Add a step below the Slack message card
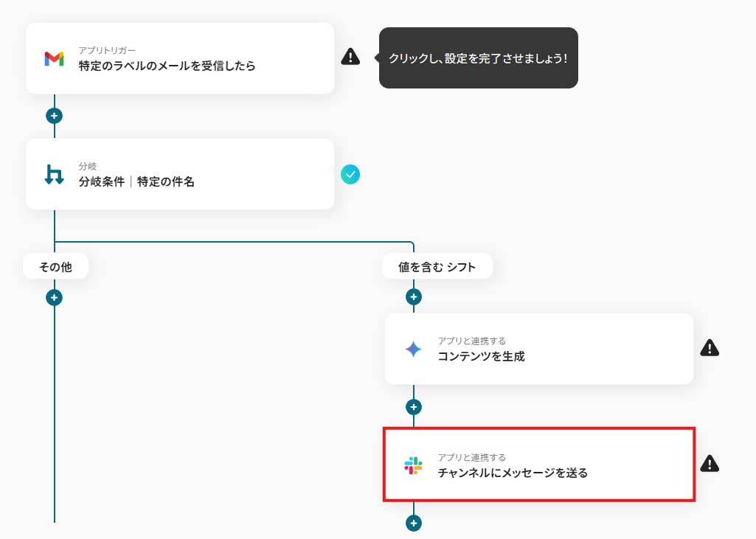 [414, 523]
